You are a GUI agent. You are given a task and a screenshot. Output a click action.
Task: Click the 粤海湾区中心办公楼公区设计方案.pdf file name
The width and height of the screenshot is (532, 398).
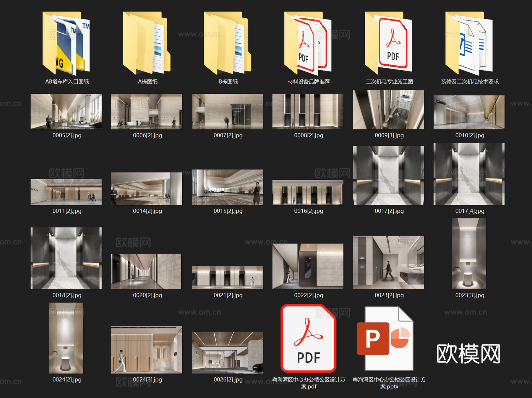[309, 383]
